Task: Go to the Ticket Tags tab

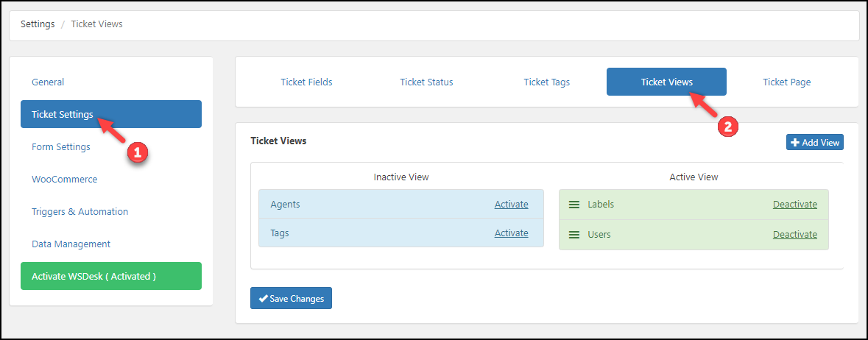Action: [x=546, y=82]
